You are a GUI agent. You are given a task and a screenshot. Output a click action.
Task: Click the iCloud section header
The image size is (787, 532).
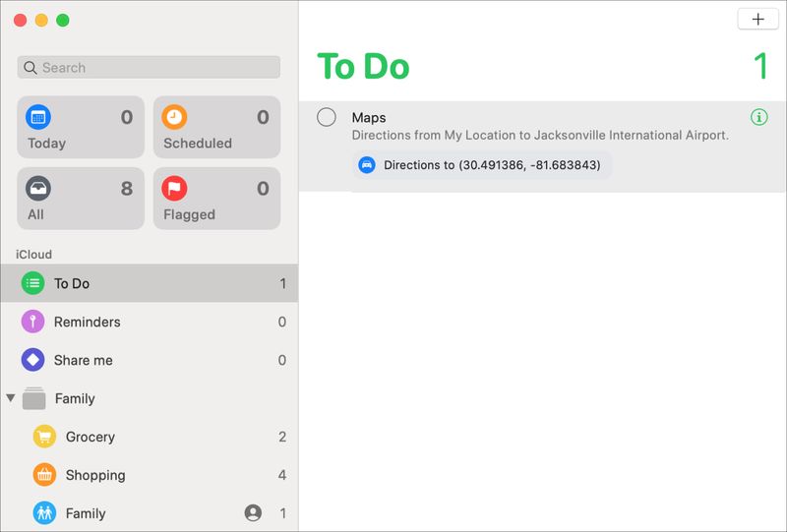34,255
